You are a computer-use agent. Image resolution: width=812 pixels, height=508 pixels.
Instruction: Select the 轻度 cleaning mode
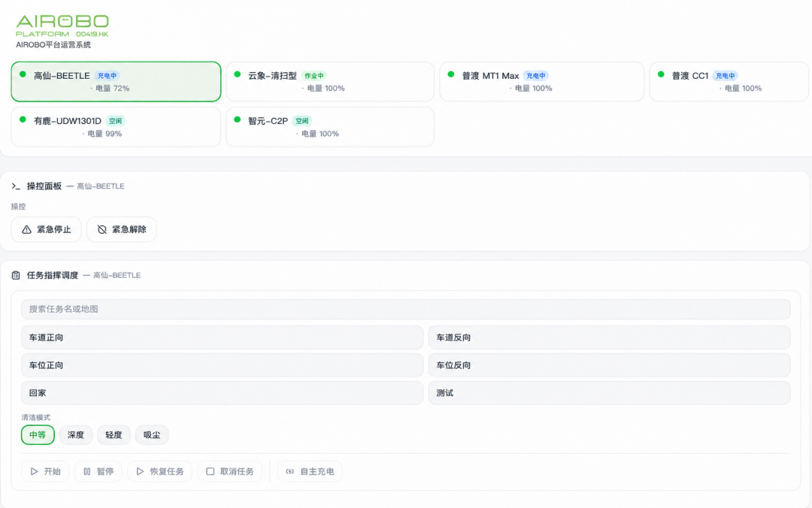[x=114, y=435]
